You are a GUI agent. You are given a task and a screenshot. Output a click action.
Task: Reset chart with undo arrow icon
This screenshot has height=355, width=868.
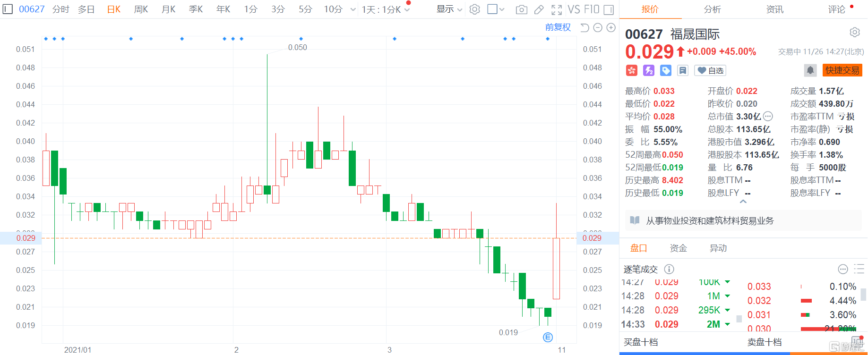[x=584, y=28]
